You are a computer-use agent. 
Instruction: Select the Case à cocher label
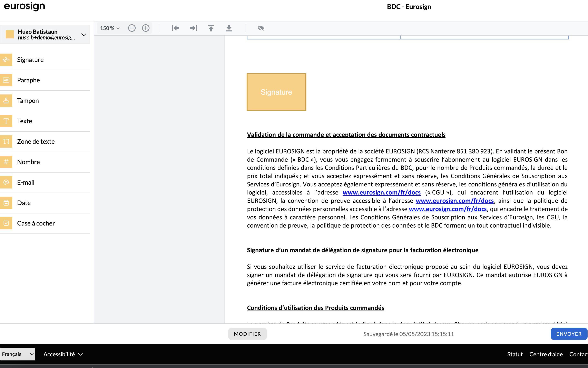pyautogui.click(x=36, y=223)
